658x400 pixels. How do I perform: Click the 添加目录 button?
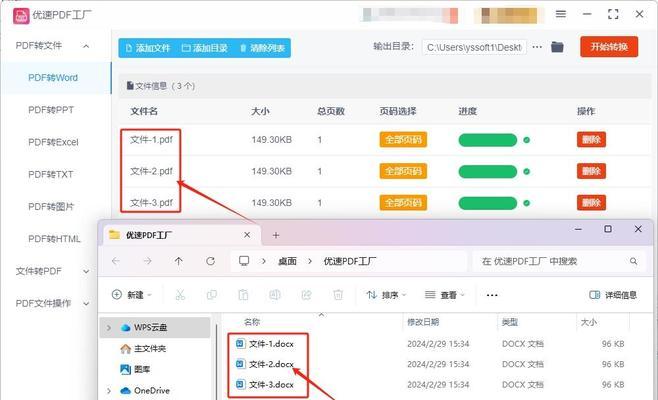tap(205, 48)
